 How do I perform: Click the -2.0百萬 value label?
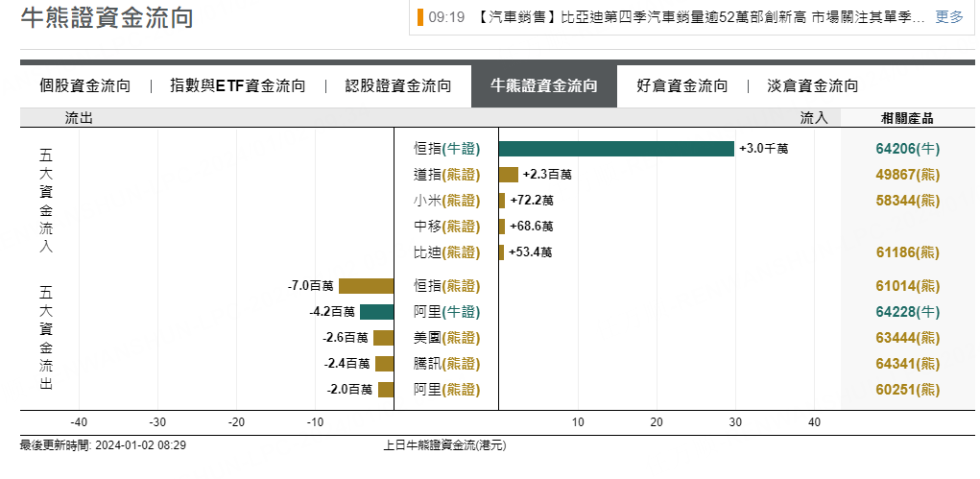350,390
